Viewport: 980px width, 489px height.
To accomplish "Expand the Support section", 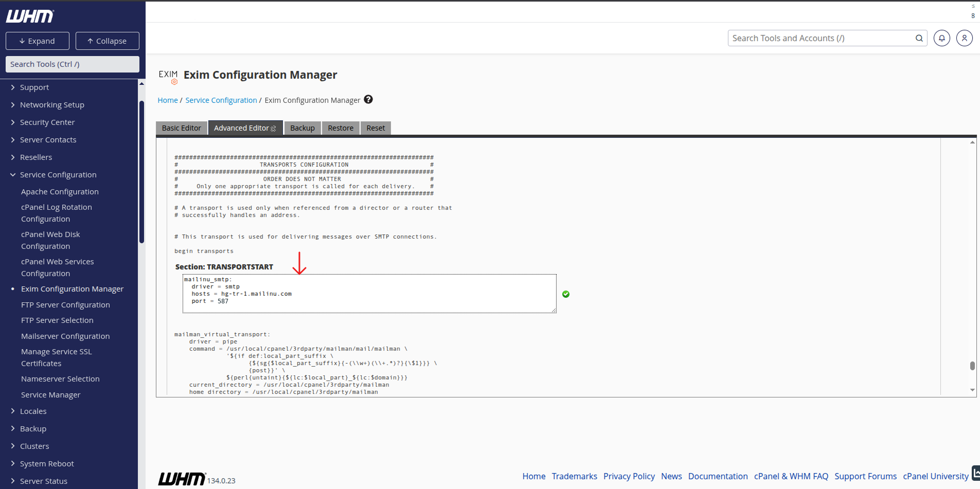I will 34,87.
